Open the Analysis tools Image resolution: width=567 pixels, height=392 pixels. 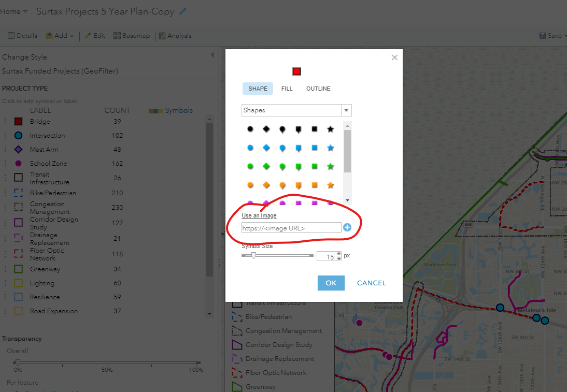pos(176,36)
